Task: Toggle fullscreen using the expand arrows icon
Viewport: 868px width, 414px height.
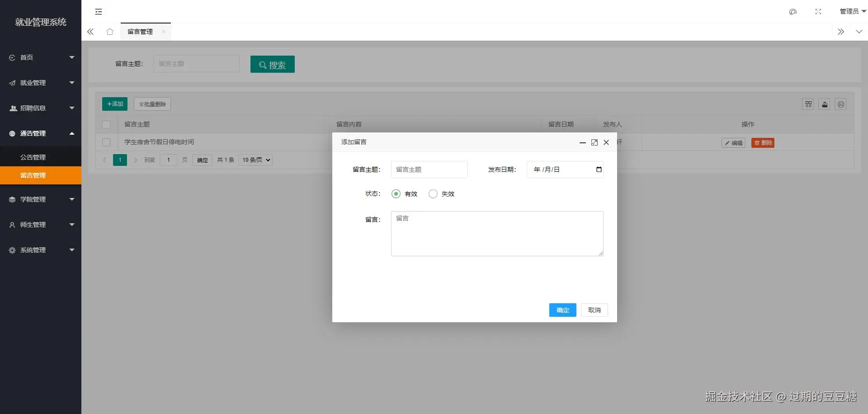Action: pos(818,11)
